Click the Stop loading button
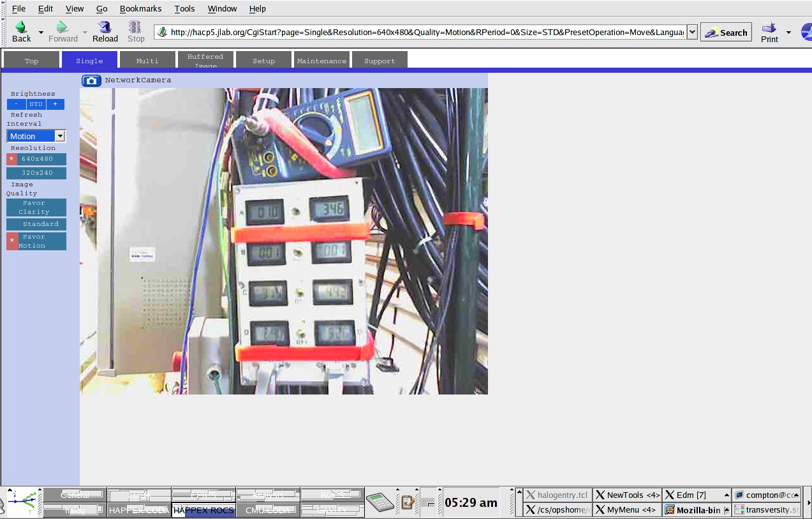Image resolution: width=812 pixels, height=519 pixels. (136, 32)
